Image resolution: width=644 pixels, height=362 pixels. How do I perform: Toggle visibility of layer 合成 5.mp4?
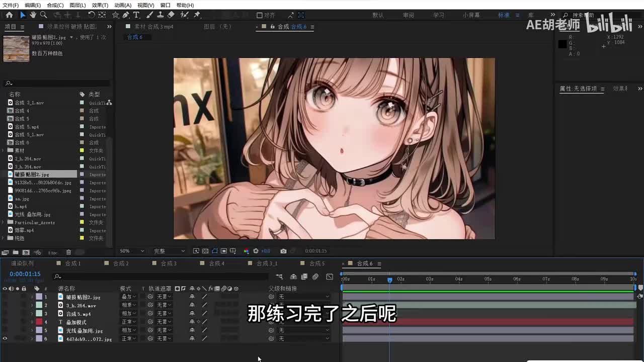click(x=5, y=314)
